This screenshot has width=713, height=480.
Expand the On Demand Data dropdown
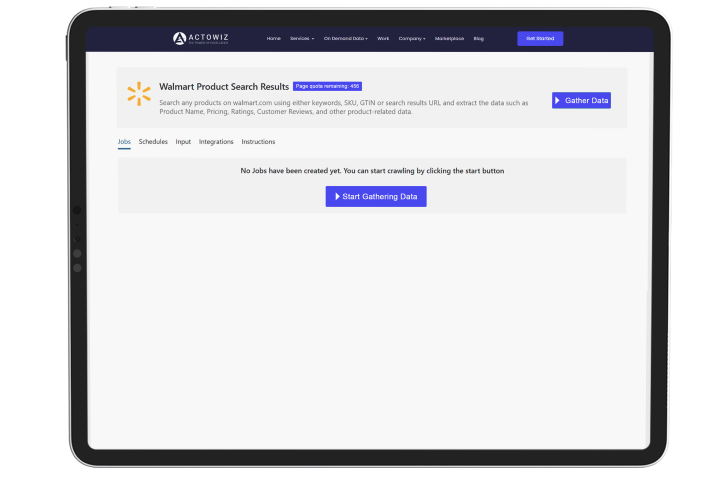pyautogui.click(x=346, y=39)
